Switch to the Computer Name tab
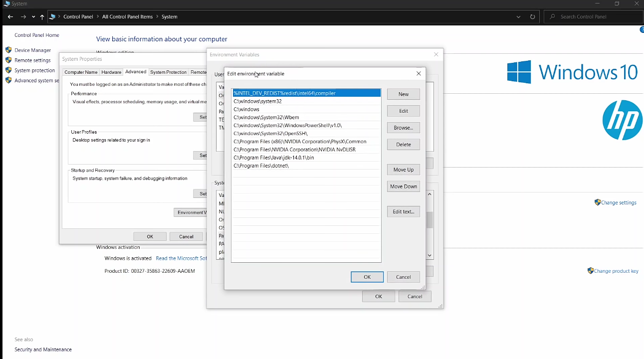This screenshot has height=359, width=644. 81,72
